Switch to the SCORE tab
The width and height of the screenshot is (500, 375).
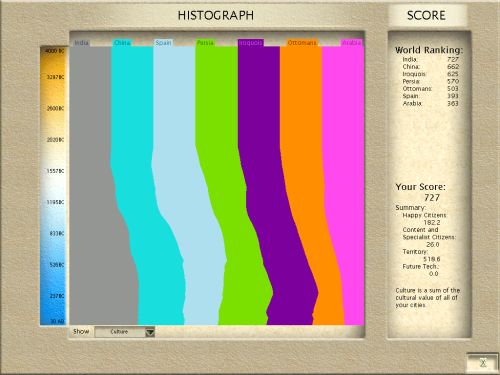426,15
